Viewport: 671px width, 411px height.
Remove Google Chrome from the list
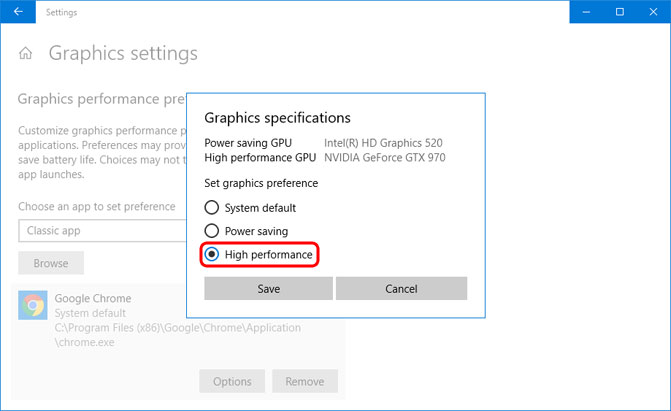pos(305,381)
